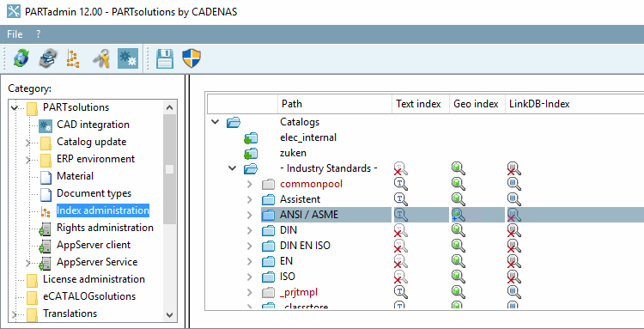Select License administration category
The width and height of the screenshot is (644, 329).
click(x=94, y=279)
